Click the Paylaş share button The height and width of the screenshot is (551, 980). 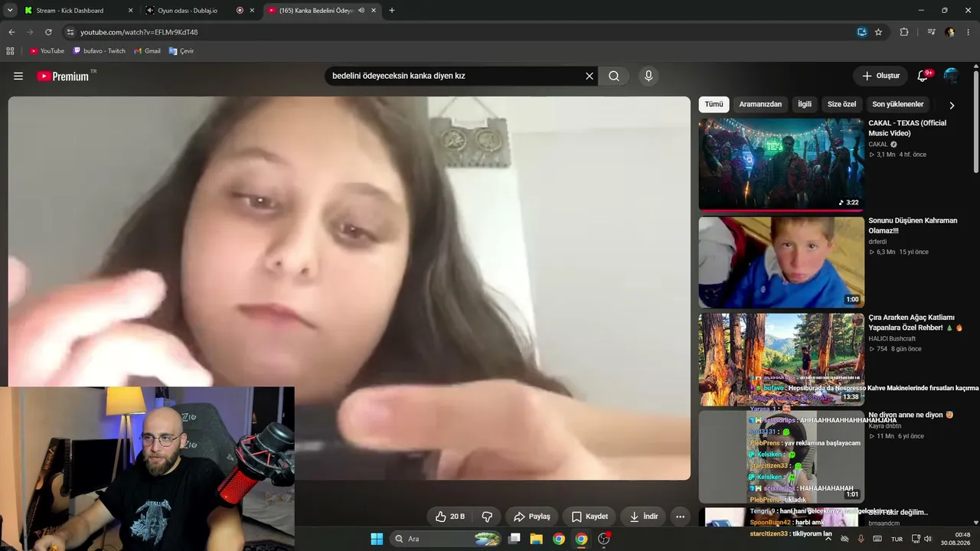(532, 517)
